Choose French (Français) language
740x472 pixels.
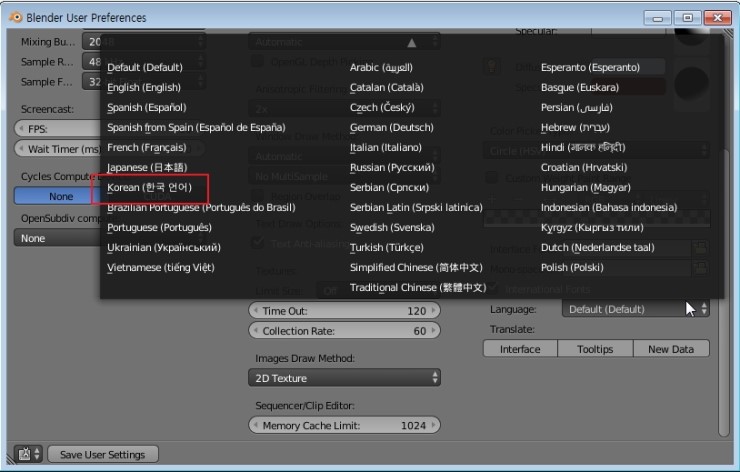146,147
